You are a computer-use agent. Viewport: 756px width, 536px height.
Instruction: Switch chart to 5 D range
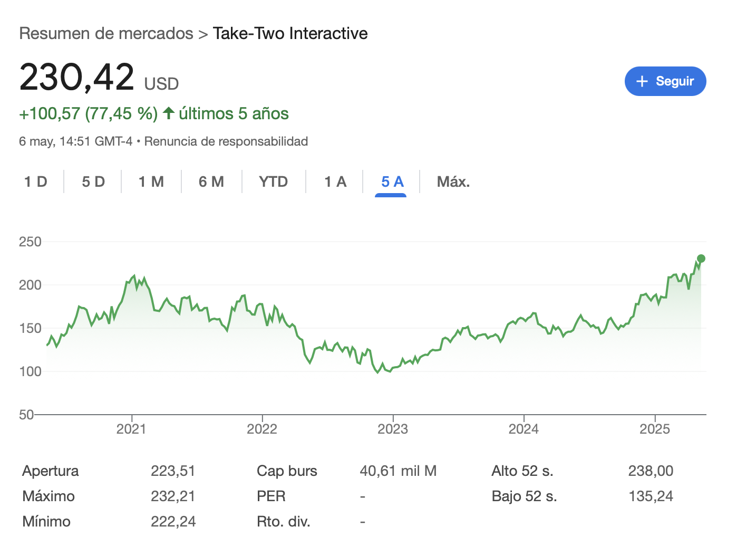93,182
